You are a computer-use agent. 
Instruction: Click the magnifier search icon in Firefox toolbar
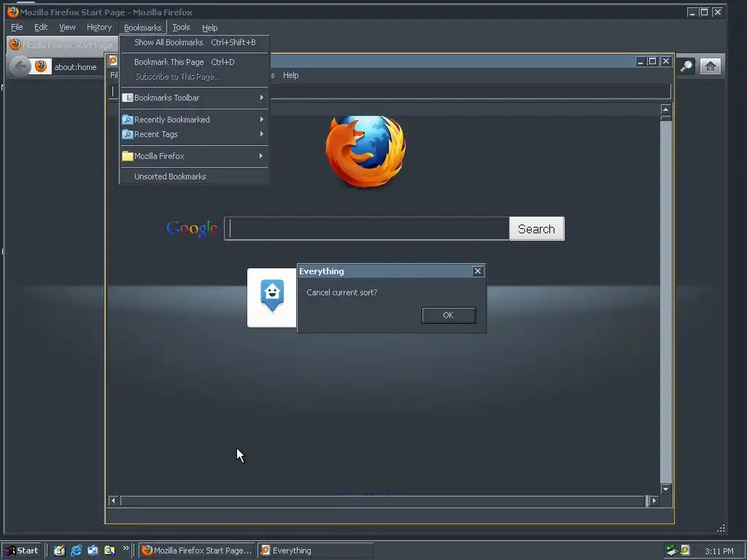(x=686, y=66)
